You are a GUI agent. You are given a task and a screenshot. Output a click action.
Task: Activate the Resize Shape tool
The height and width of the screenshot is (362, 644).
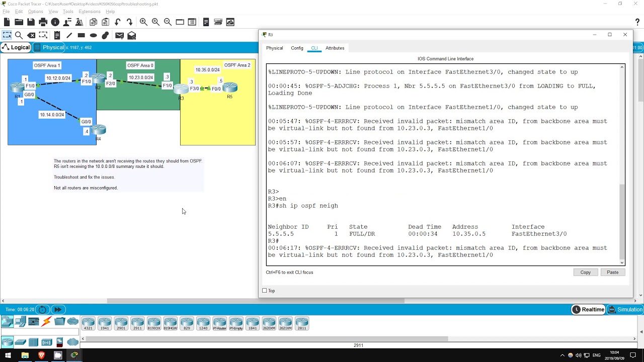[43, 35]
